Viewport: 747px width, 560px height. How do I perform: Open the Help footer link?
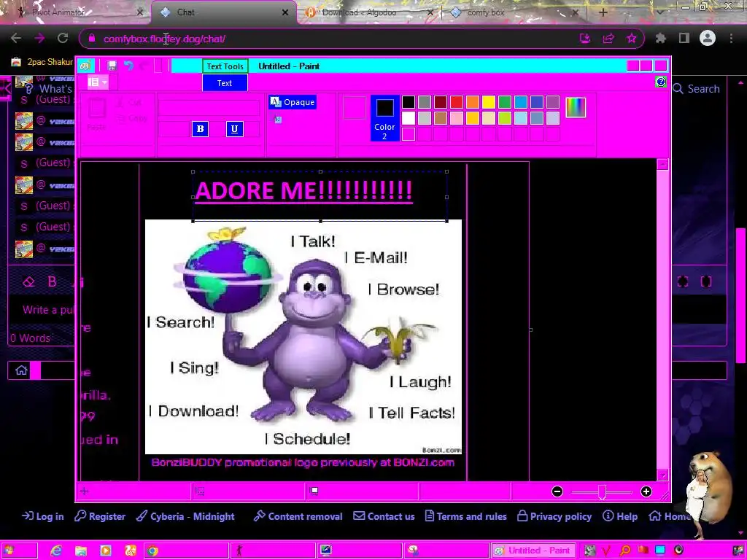pyautogui.click(x=620, y=516)
